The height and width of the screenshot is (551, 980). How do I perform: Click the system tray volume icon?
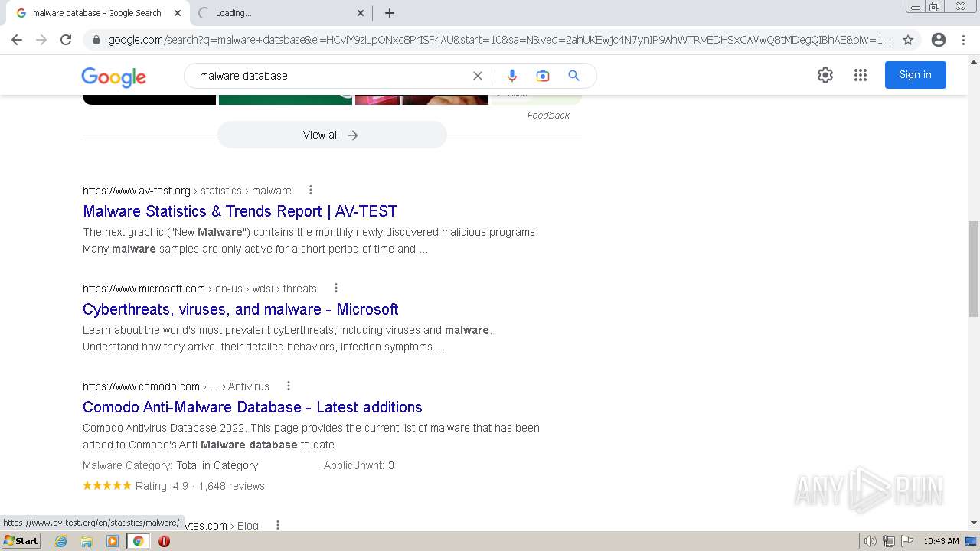tap(871, 541)
